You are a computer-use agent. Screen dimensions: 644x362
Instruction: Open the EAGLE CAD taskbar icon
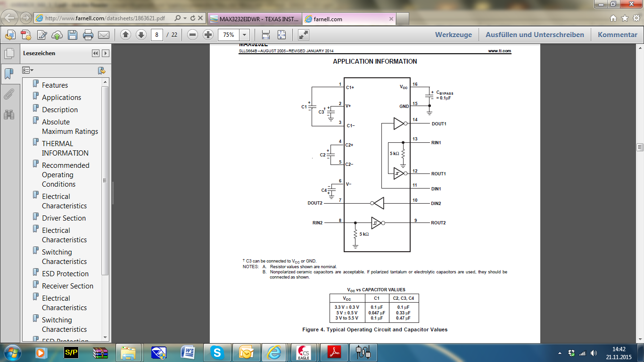(x=305, y=352)
